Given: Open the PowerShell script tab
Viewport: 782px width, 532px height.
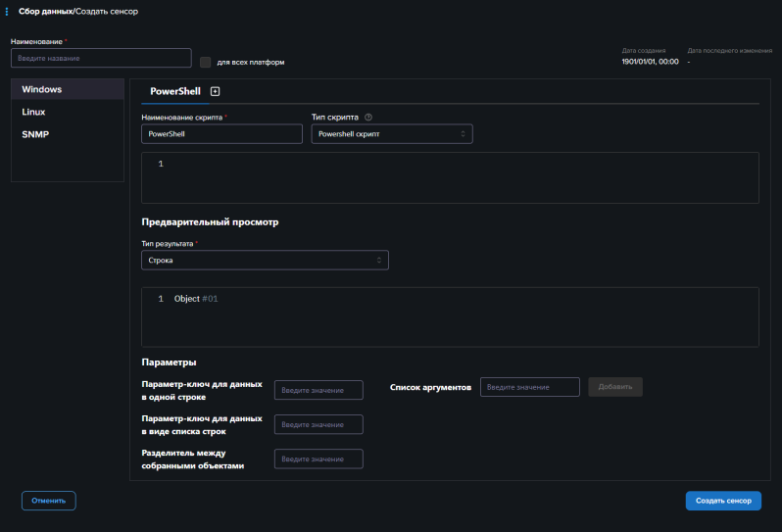Looking at the screenshot, I should pyautogui.click(x=174, y=91).
